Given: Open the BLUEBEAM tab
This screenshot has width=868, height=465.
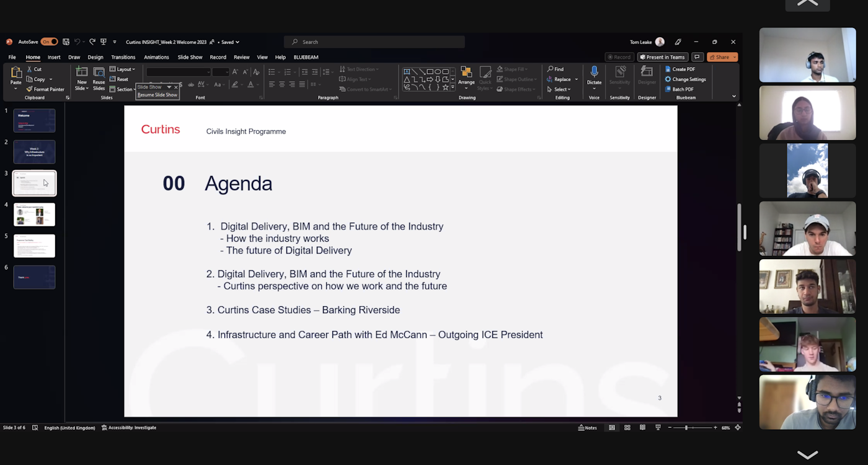Looking at the screenshot, I should point(306,57).
